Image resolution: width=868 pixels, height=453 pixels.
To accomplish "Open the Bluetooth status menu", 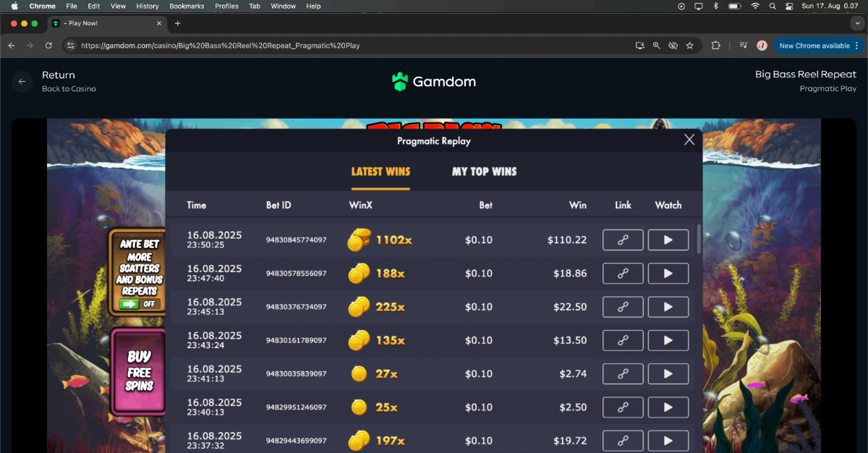I will coord(716,6).
